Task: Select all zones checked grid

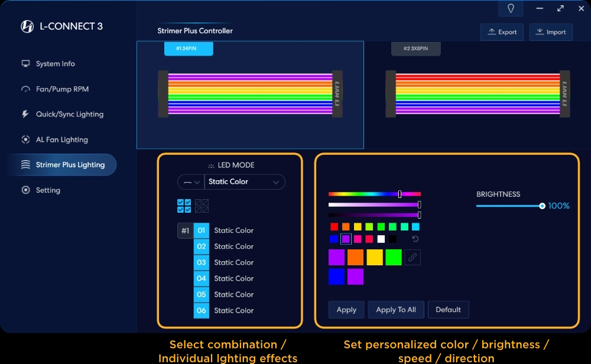Action: (x=184, y=206)
